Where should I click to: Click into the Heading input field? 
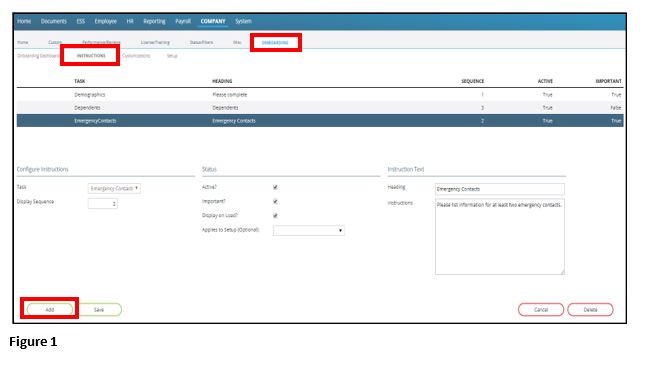500,189
